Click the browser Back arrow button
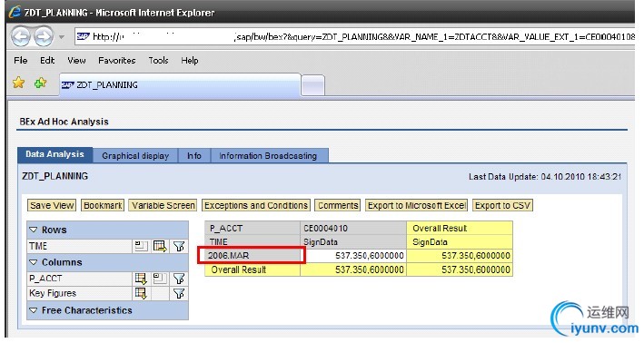 [20, 37]
